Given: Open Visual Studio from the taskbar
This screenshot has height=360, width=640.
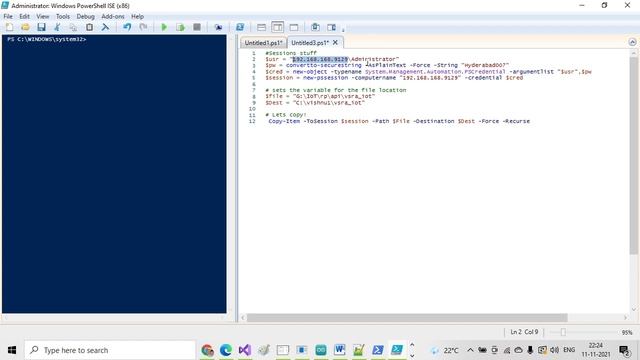Looking at the screenshot, I should 245,350.
